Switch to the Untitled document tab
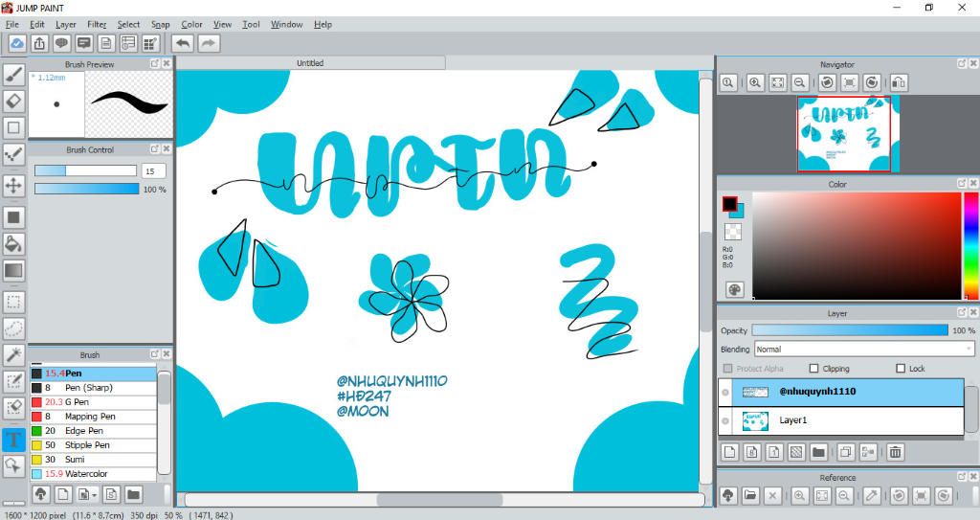This screenshot has height=520, width=980. coord(311,63)
